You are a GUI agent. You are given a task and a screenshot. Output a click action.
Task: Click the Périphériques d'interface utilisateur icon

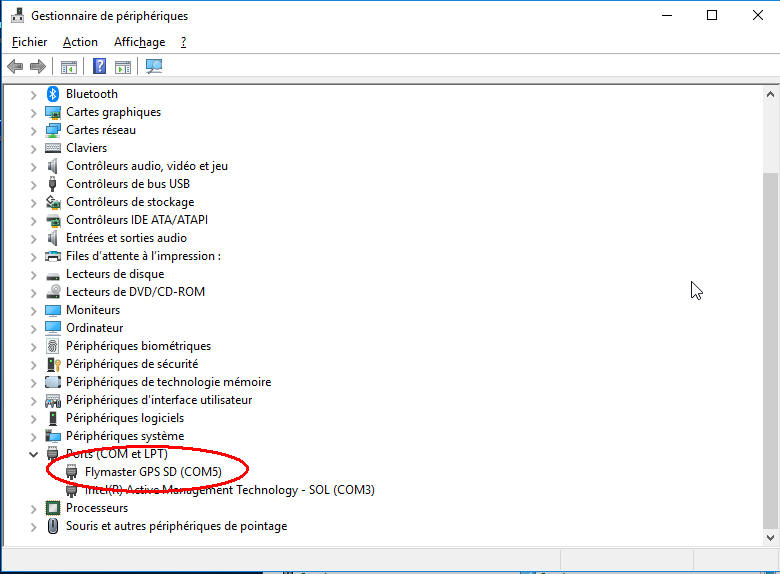click(x=53, y=400)
